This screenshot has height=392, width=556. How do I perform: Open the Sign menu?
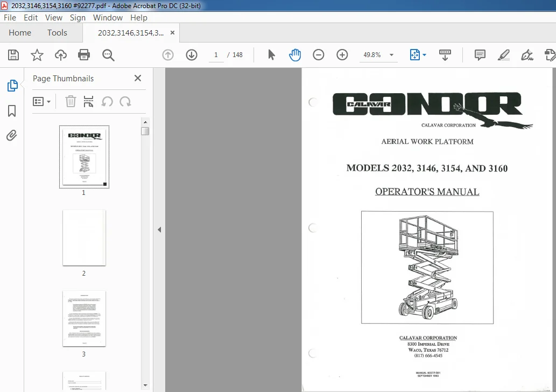click(x=78, y=18)
